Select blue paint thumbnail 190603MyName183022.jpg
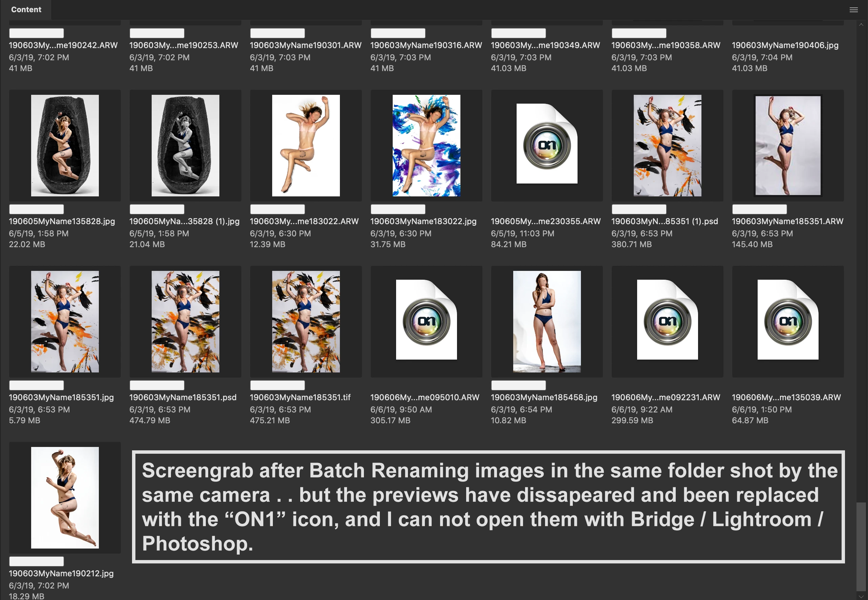Screen dimensions: 868x600 point(426,146)
